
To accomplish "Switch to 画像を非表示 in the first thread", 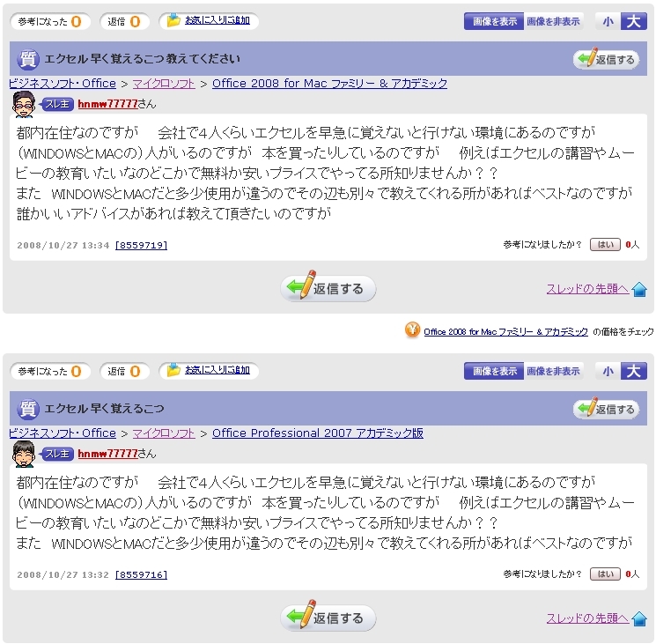I will 553,21.
